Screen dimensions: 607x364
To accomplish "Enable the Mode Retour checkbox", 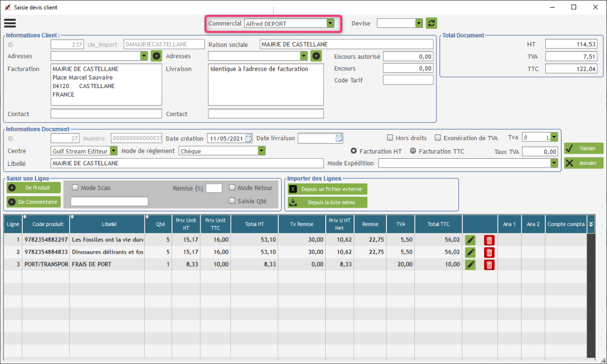I will coord(232,188).
